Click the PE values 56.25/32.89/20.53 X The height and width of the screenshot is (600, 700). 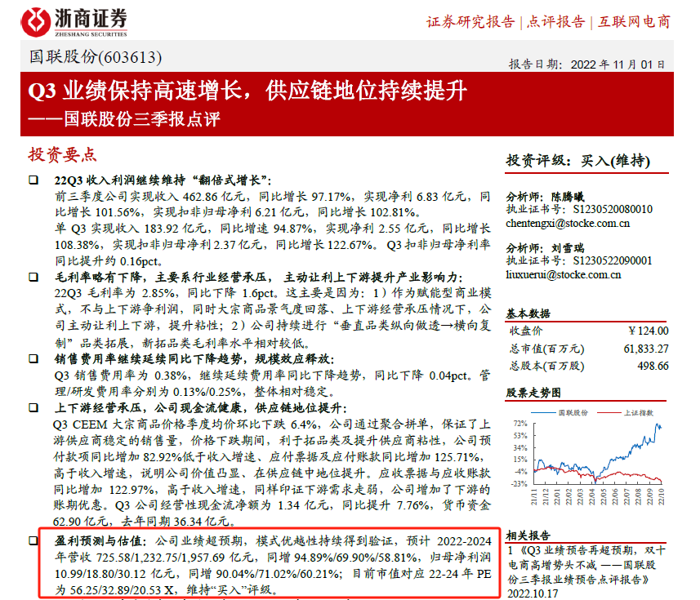coord(122,589)
